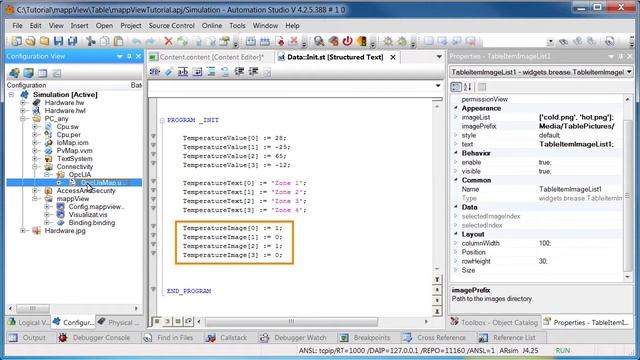Click the binoculars find icon

coord(564,41)
